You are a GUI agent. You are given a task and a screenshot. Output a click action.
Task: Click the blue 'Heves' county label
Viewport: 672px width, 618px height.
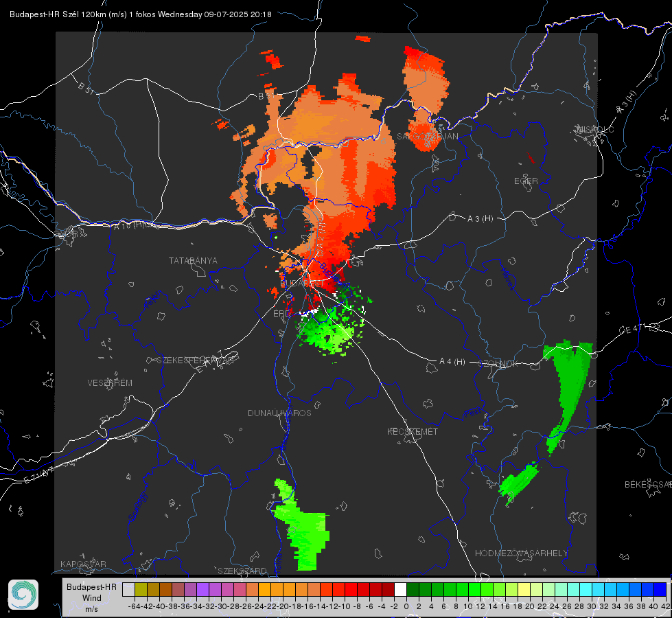click(x=509, y=279)
